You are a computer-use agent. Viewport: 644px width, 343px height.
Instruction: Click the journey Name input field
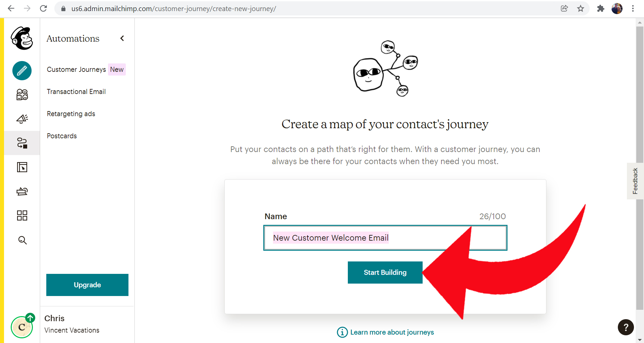click(x=385, y=238)
